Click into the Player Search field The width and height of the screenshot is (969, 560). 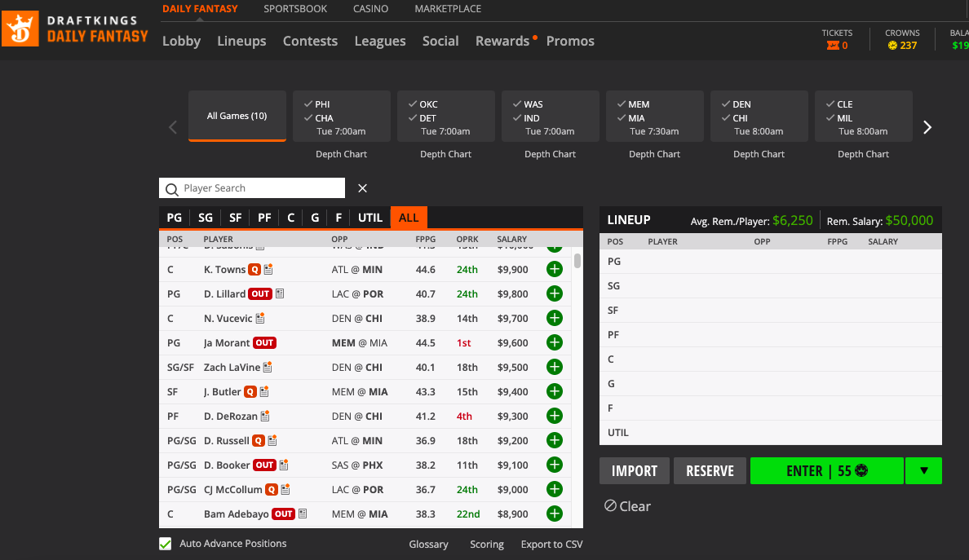tap(261, 188)
